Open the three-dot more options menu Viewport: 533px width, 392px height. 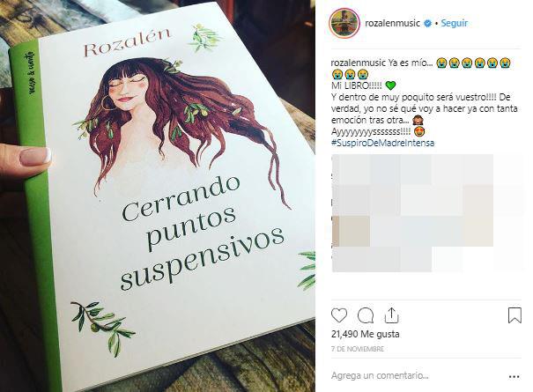pos(514,377)
